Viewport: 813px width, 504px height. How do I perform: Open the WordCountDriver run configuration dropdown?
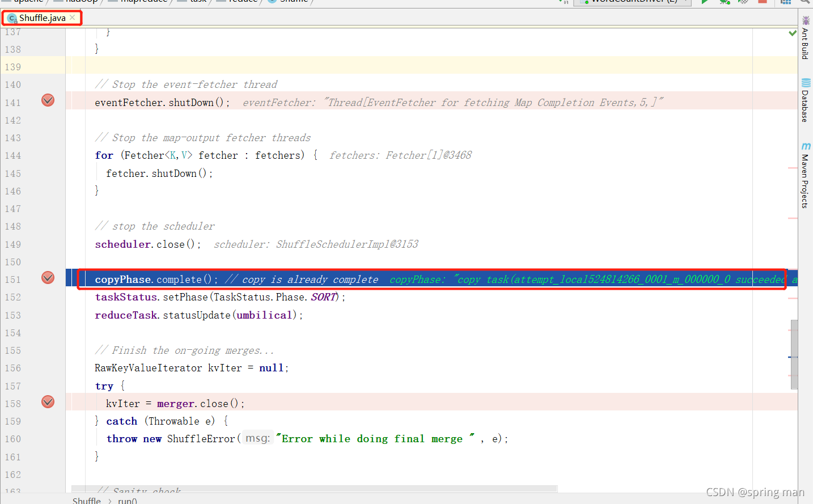[632, 2]
